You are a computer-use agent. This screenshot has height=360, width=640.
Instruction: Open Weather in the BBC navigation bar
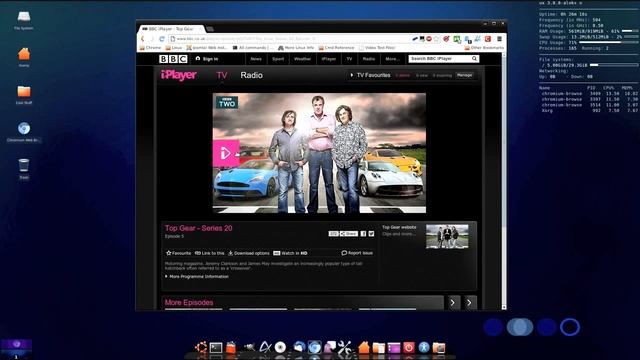pos(302,59)
